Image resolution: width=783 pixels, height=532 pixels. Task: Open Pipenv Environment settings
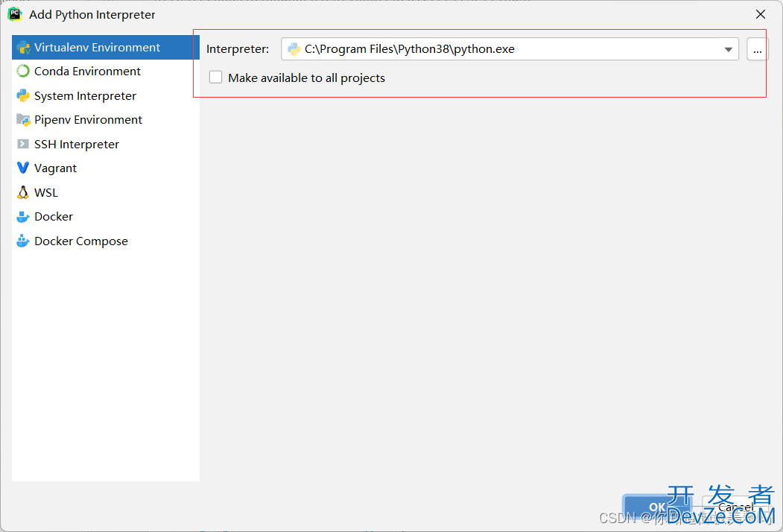[x=106, y=120]
